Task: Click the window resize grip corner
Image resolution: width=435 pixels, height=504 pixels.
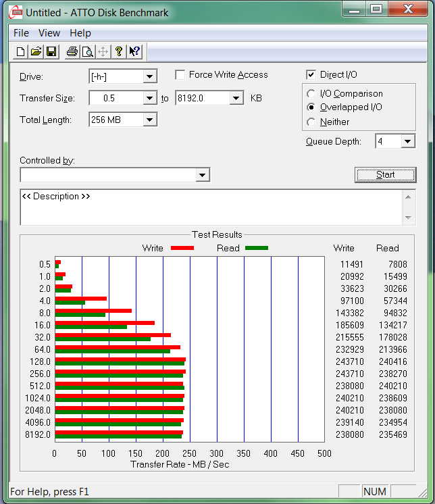Action: [x=422, y=492]
